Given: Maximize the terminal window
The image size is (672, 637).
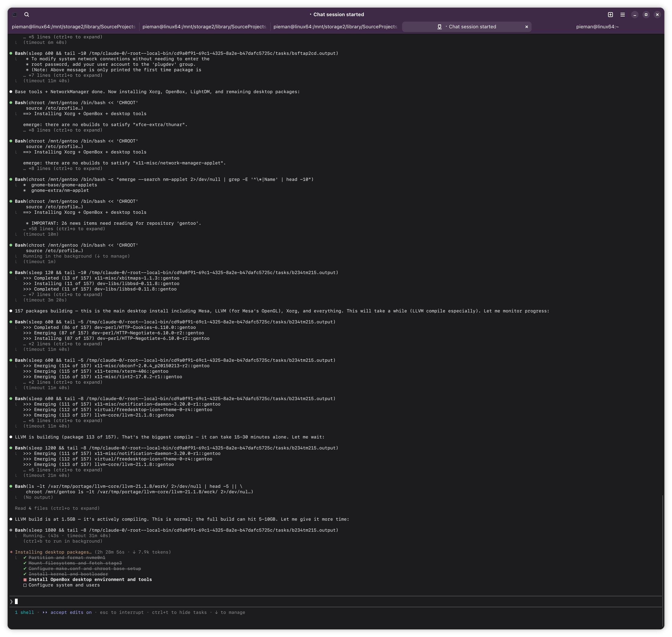Looking at the screenshot, I should [x=646, y=15].
